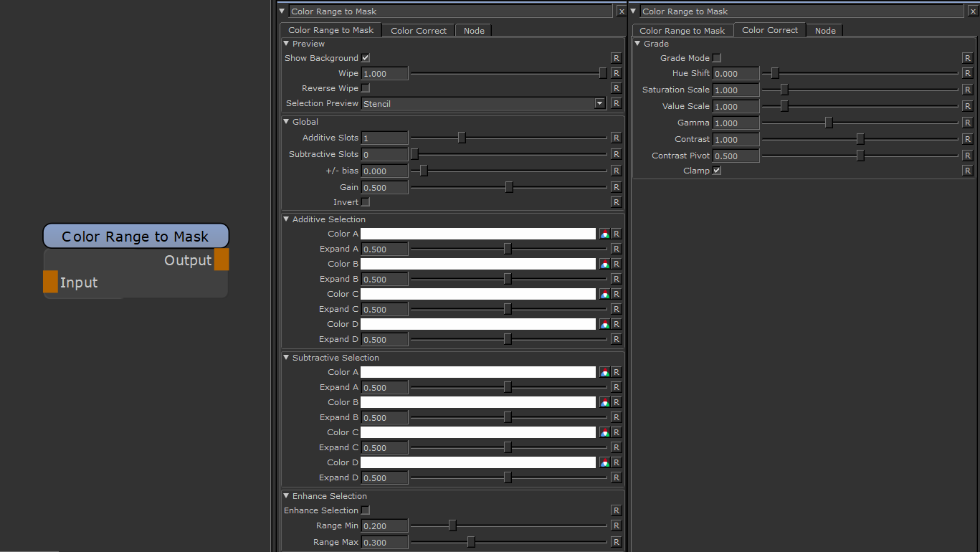Open color picker for Subtractive Color B
Viewport: 980px width, 552px height.
tap(604, 402)
